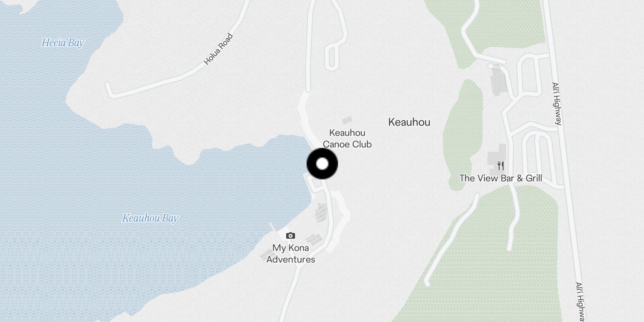Select the hatched buildings near the top-right roads
The height and width of the screenshot is (322, 644).
coord(498,80)
